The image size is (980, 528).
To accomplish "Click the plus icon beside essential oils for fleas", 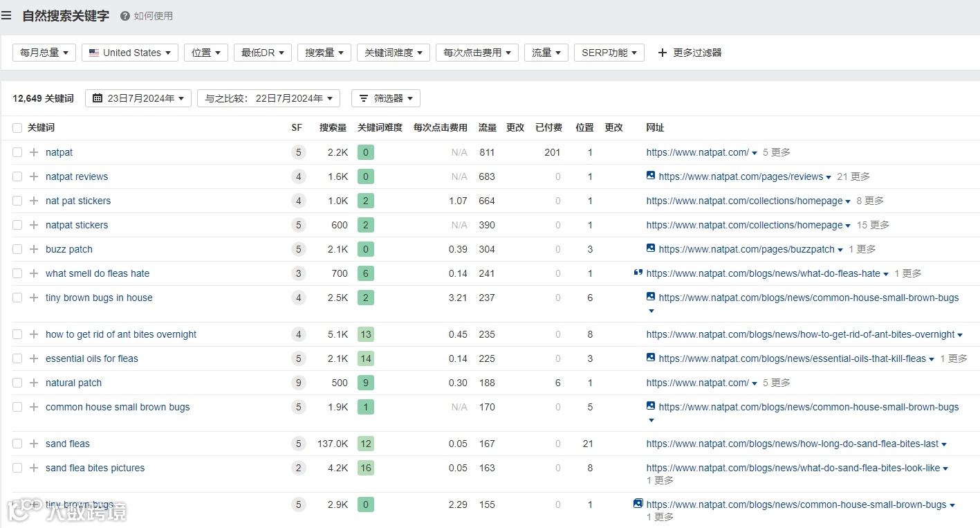I will pyautogui.click(x=34, y=358).
